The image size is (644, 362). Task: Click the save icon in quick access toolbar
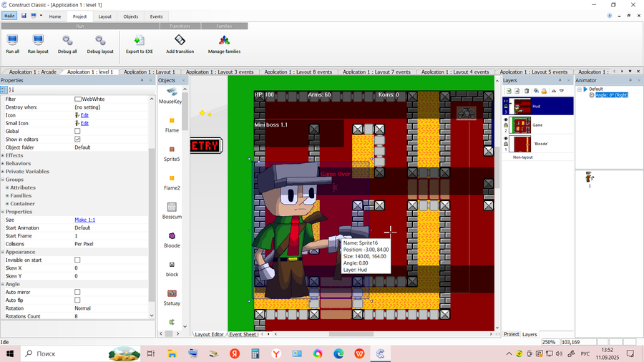tap(24, 16)
